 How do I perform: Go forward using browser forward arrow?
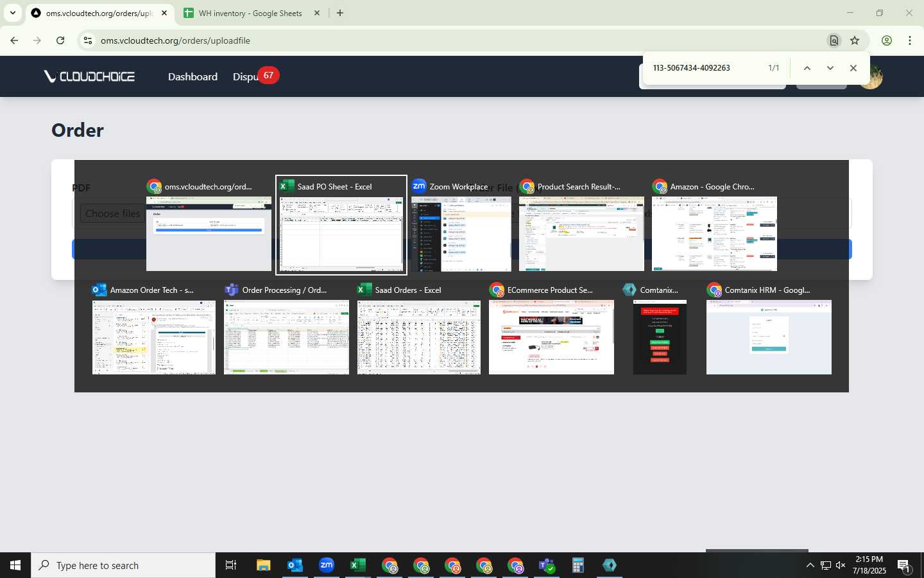pos(37,40)
